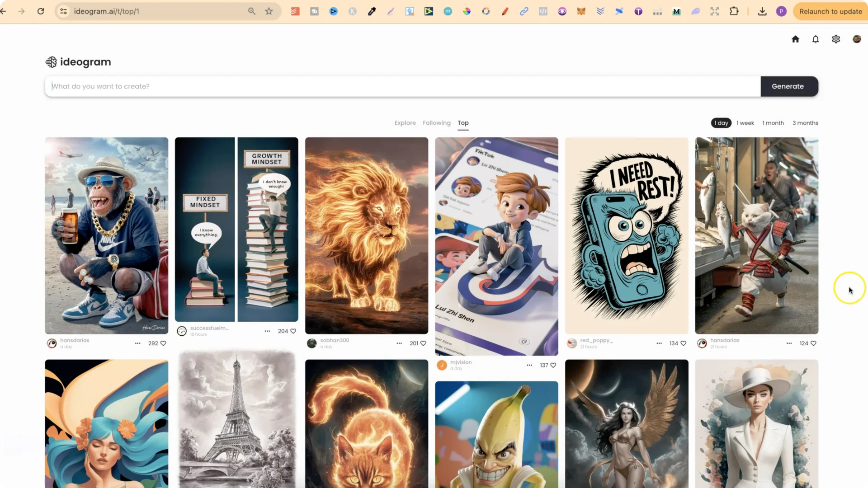The width and height of the screenshot is (868, 488).
Task: Click the Relaunch to update button
Action: [x=830, y=11]
